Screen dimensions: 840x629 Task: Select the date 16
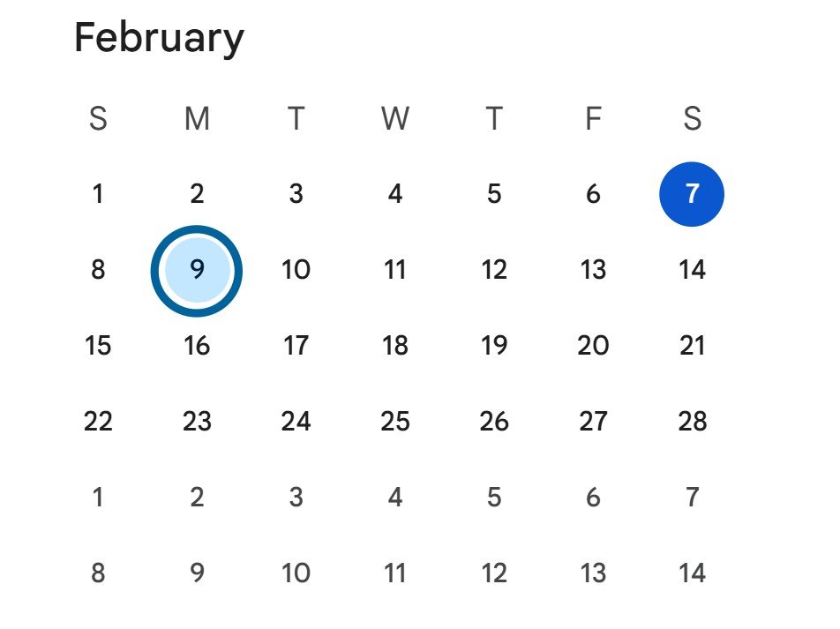197,346
